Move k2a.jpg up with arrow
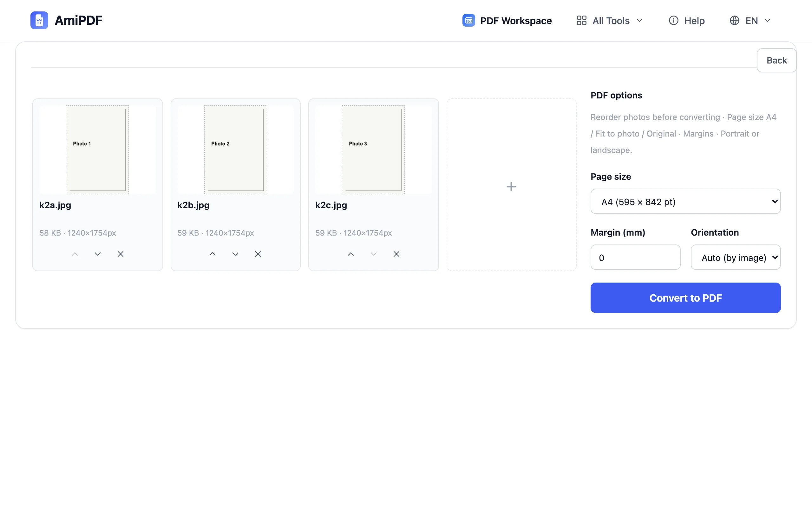This screenshot has height=508, width=812. 75,254
